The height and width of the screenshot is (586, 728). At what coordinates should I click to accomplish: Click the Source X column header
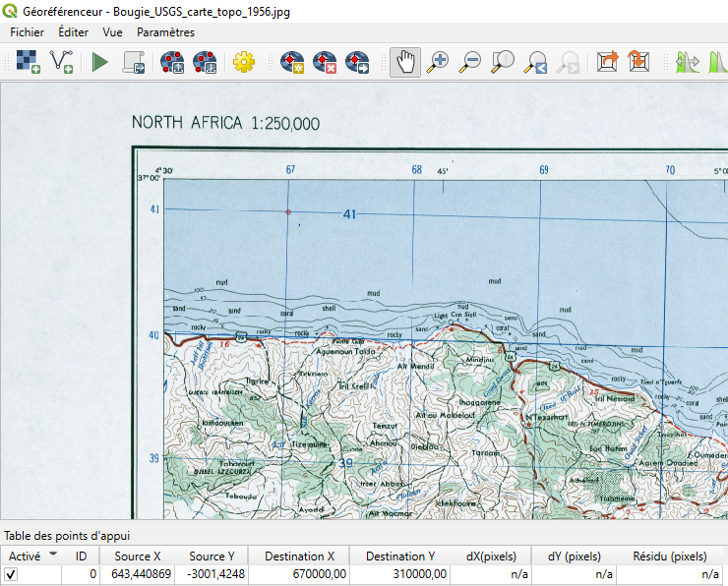pyautogui.click(x=138, y=557)
